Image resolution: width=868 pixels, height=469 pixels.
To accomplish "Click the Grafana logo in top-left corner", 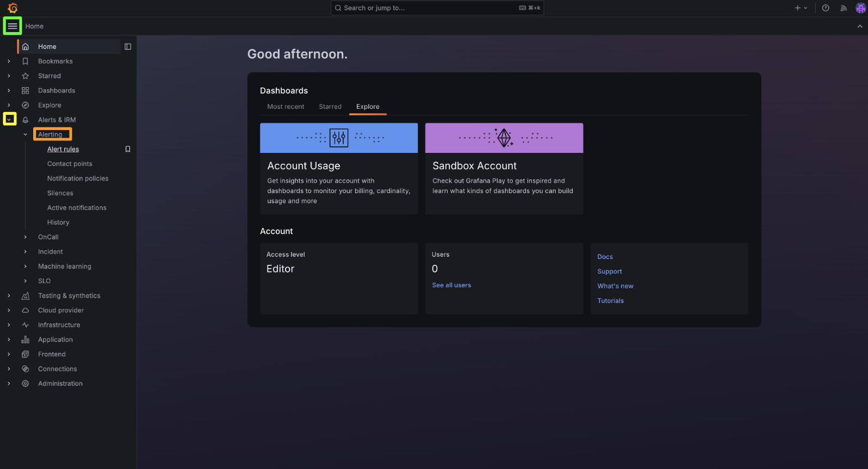I will pyautogui.click(x=13, y=8).
